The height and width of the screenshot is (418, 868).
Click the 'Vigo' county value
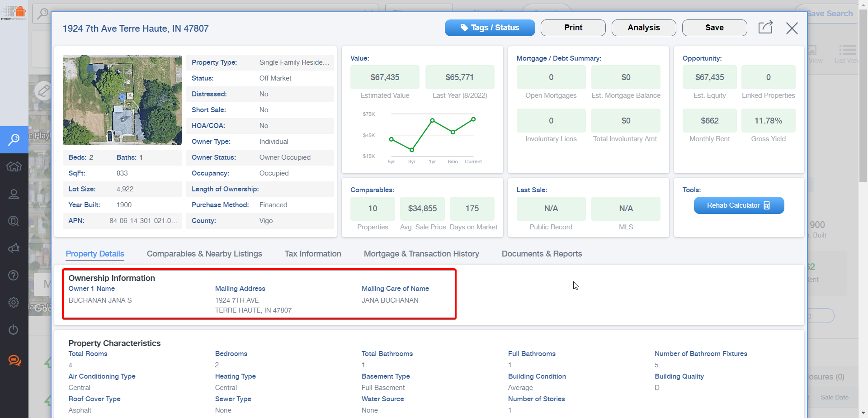click(266, 221)
